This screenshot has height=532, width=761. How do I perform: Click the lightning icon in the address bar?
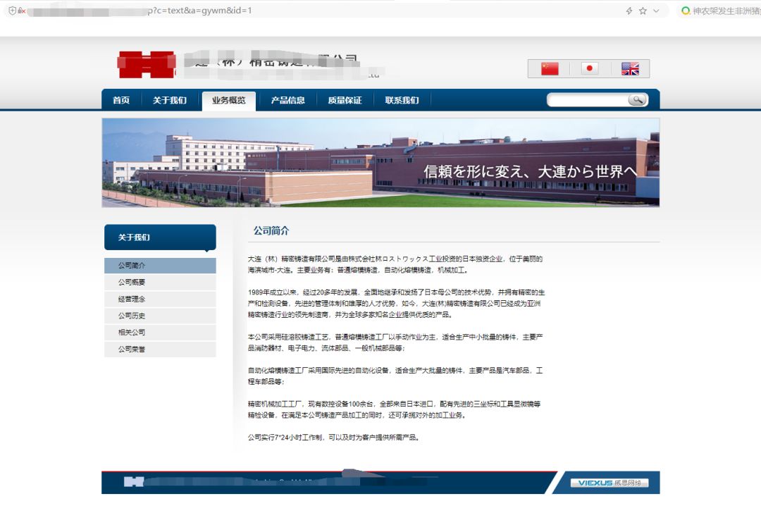[x=628, y=11]
